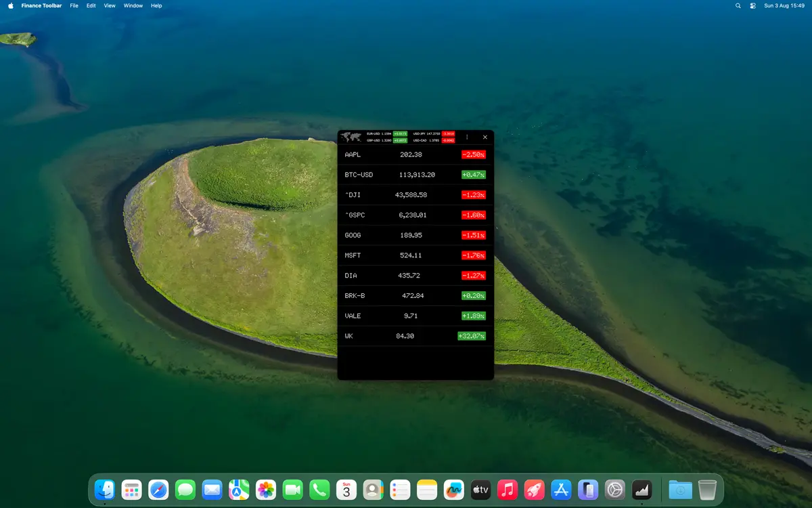The image size is (812, 508).
Task: Open the Contacts app in the Dock
Action: point(373,489)
